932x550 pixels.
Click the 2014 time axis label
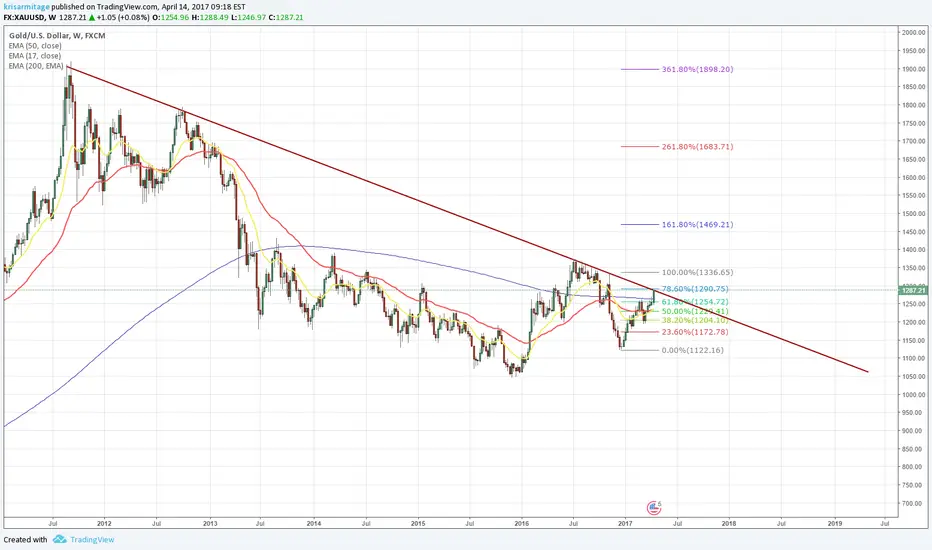pos(314,524)
